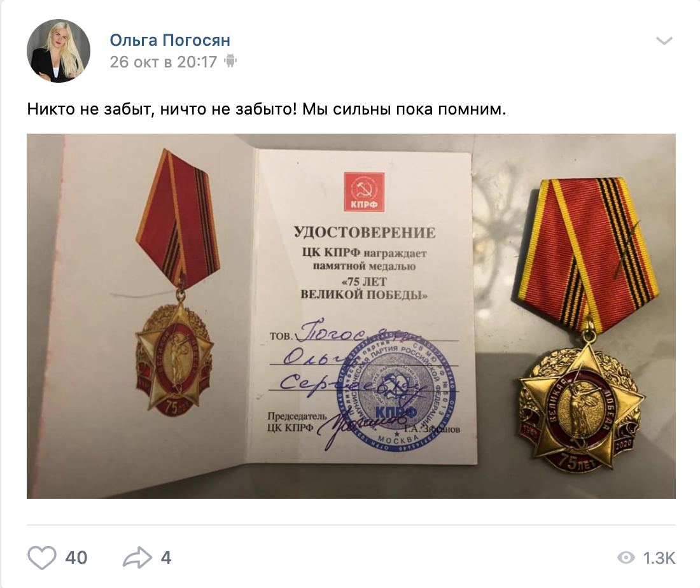Open Ольга Погосян's profile avatar
The height and width of the screenshot is (588, 700).
click(x=59, y=51)
